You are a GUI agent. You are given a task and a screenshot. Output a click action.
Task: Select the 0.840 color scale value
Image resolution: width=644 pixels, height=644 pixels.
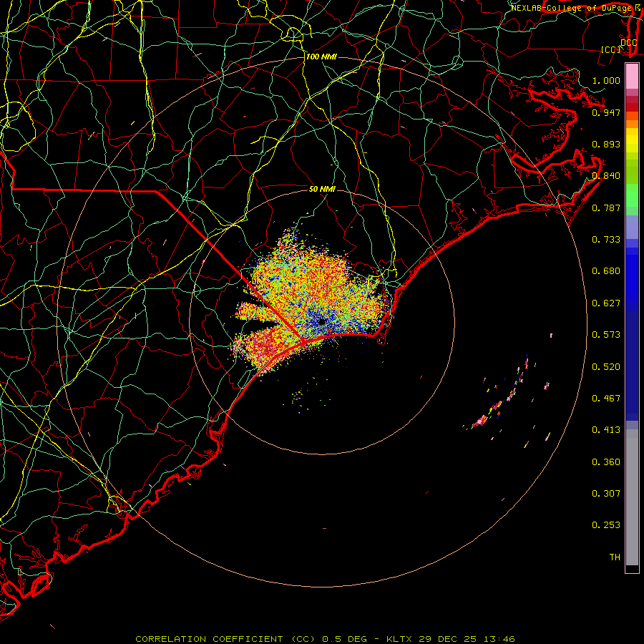point(606,176)
